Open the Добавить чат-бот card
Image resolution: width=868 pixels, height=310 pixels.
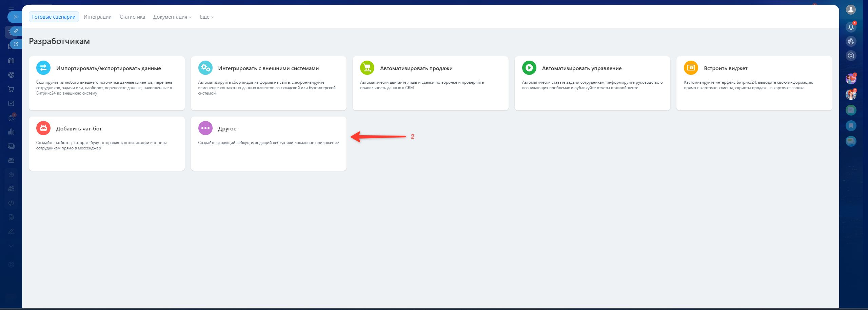[106, 143]
